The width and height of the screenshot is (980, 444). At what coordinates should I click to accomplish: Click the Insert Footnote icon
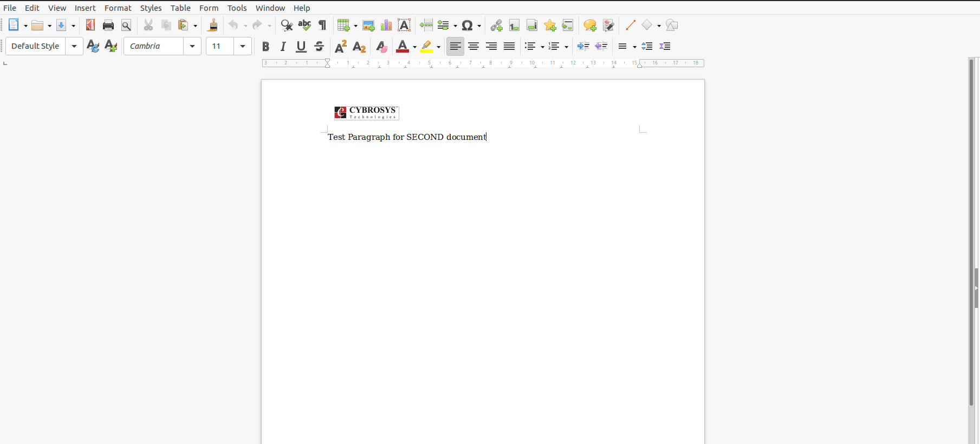(x=514, y=25)
